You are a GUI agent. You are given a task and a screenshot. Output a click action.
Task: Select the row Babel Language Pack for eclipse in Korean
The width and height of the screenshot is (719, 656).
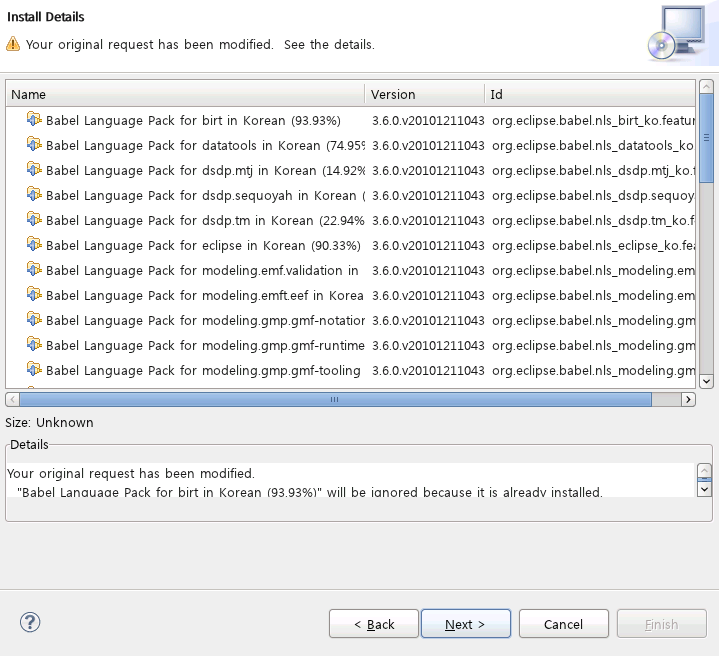(x=351, y=245)
